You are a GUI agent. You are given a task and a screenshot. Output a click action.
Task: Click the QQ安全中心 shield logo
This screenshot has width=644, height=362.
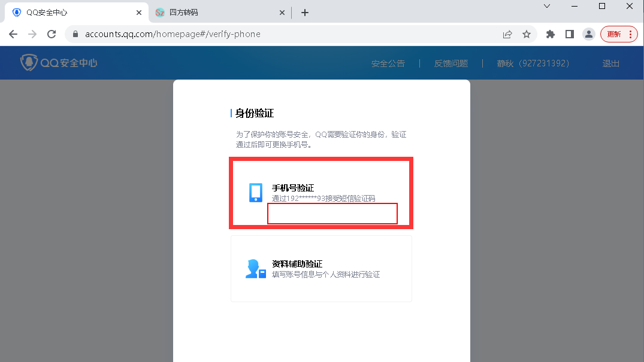point(29,62)
